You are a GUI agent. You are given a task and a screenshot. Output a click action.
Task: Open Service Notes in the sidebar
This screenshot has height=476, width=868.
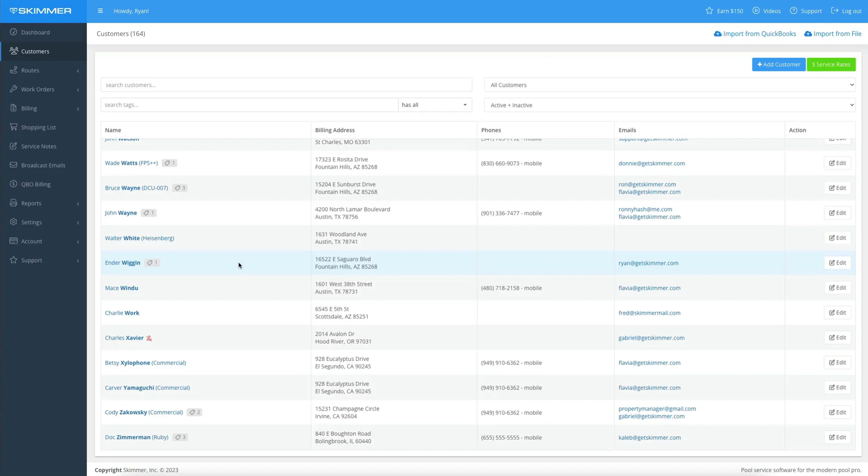click(x=43, y=146)
